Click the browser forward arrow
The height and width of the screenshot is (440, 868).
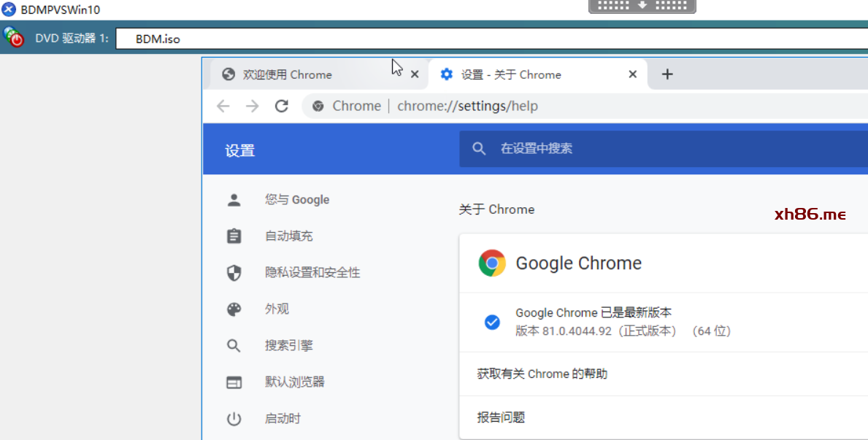pyautogui.click(x=253, y=106)
